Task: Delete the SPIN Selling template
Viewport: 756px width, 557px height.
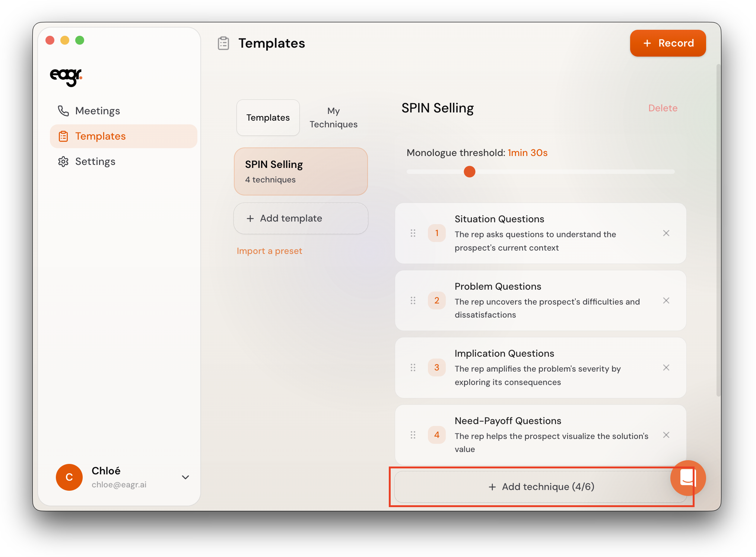Action: [663, 108]
